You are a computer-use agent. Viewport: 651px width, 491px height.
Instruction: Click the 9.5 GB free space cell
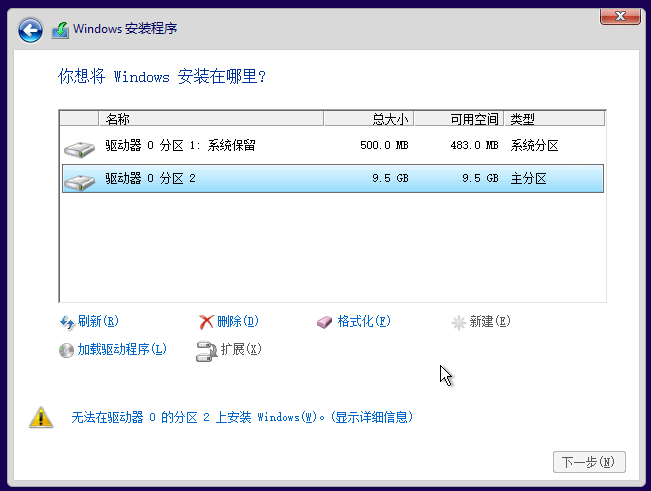click(480, 178)
